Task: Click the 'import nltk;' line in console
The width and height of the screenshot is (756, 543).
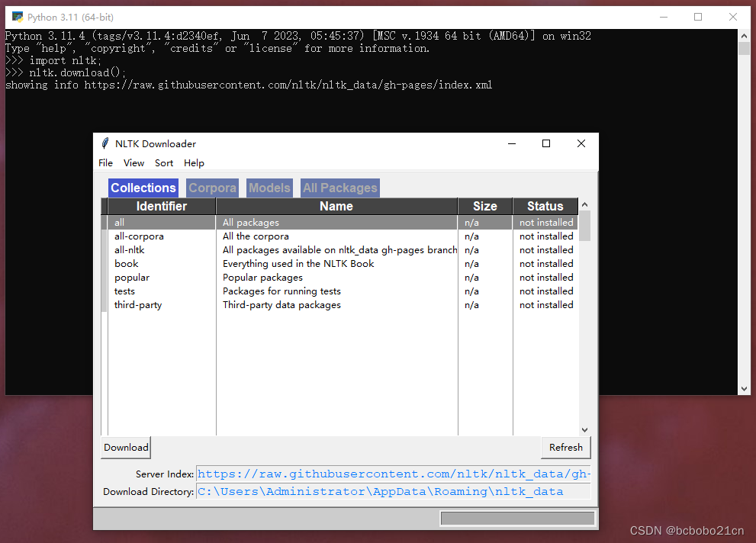Action: [x=65, y=61]
